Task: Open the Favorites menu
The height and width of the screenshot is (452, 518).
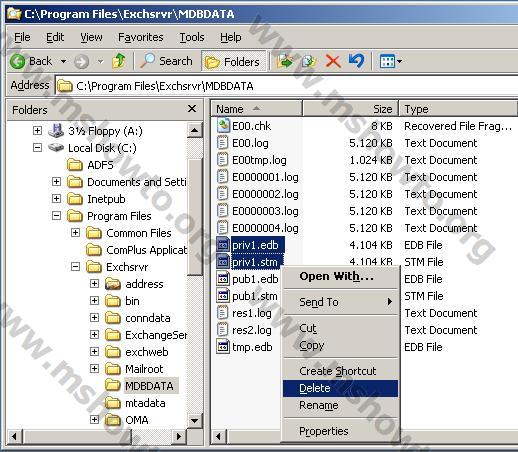Action: (141, 37)
